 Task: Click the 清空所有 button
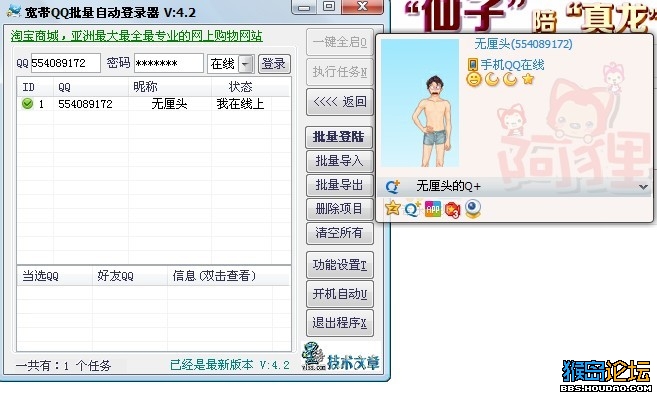click(x=339, y=233)
